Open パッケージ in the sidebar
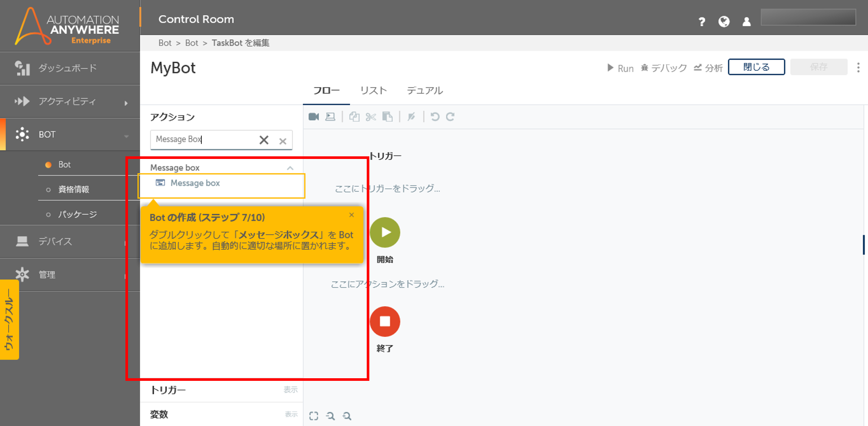Viewport: 868px width, 426px height. pos(77,214)
